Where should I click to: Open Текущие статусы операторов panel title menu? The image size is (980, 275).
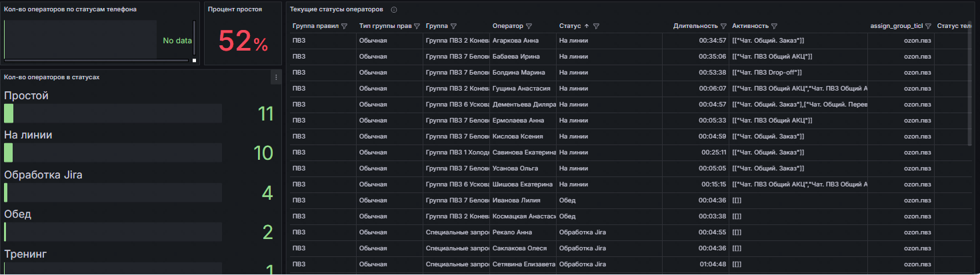(336, 10)
